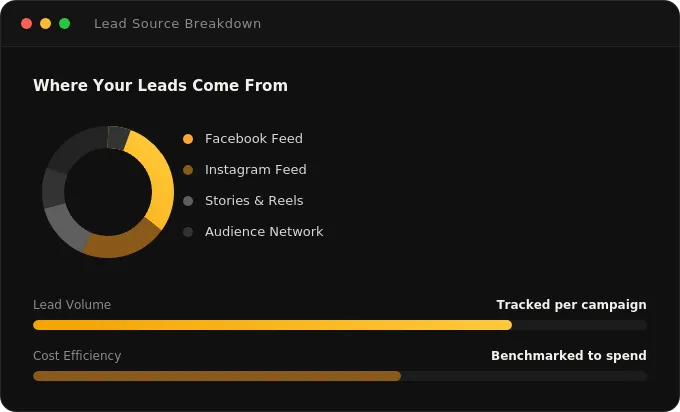Image resolution: width=680 pixels, height=412 pixels.
Task: Click the Benchmarked to spend text
Action: tap(569, 356)
